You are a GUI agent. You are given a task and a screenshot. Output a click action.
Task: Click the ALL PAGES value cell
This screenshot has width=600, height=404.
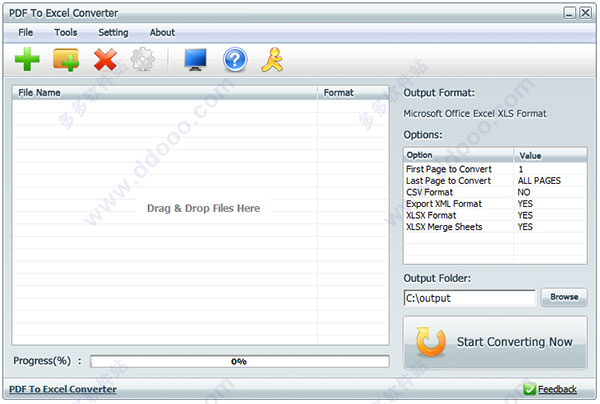coord(539,181)
